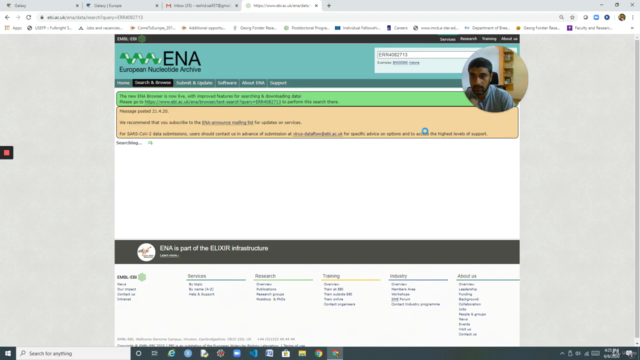Open the Jobs and vacancies bookmark
Screen dimensions: 640x360
pyautogui.click(x=100, y=28)
